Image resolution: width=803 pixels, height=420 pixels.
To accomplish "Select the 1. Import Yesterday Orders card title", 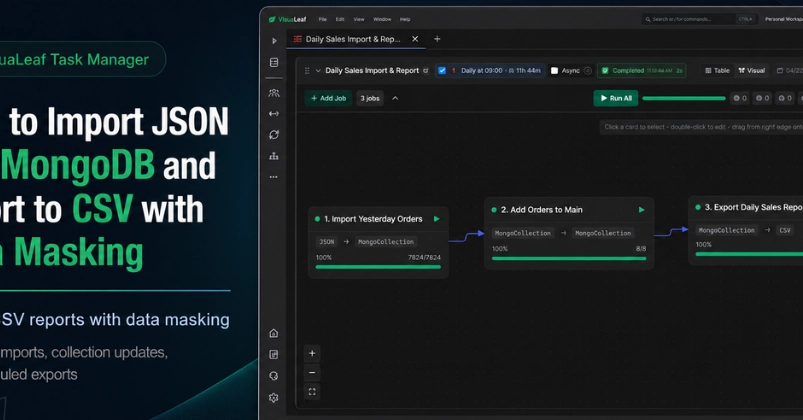I will point(373,219).
